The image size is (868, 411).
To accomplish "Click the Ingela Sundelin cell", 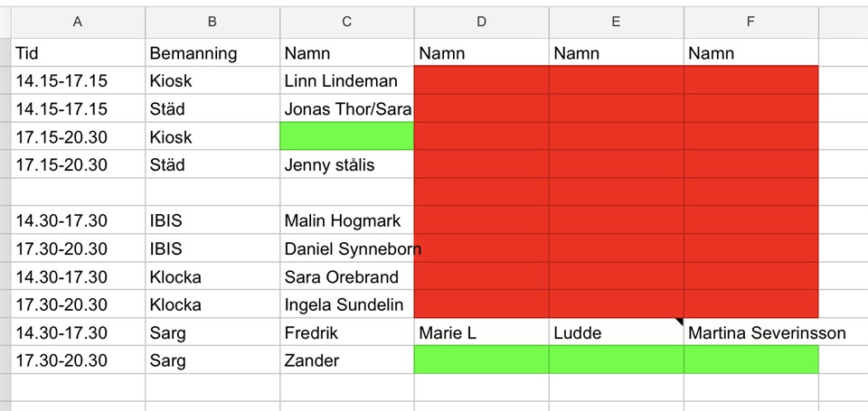I will tap(346, 304).
